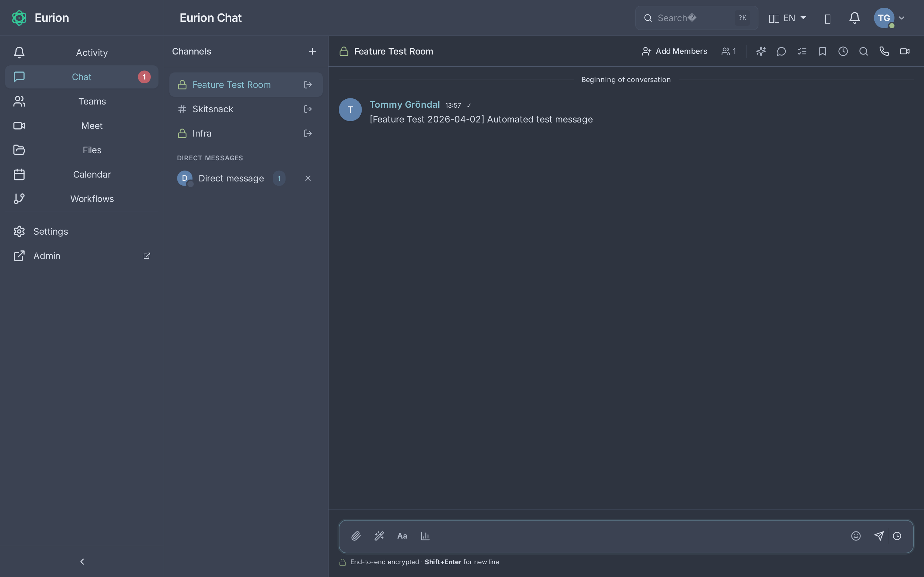Collapse the left navigation sidebar

click(82, 561)
